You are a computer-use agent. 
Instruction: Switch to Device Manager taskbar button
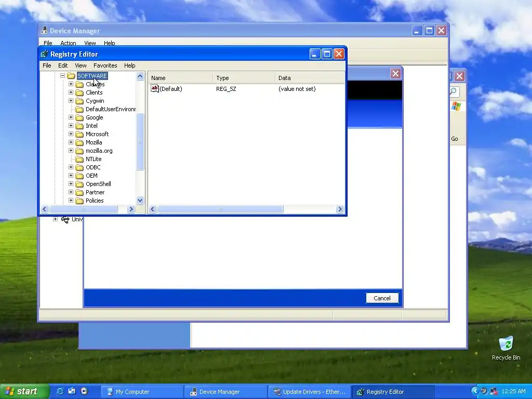pyautogui.click(x=225, y=392)
